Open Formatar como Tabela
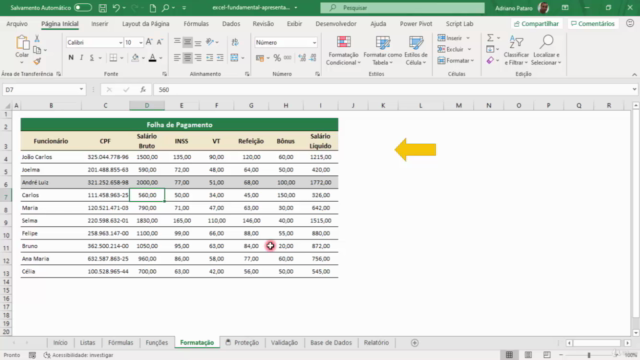Image resolution: width=640 pixels, height=360 pixels. click(382, 51)
